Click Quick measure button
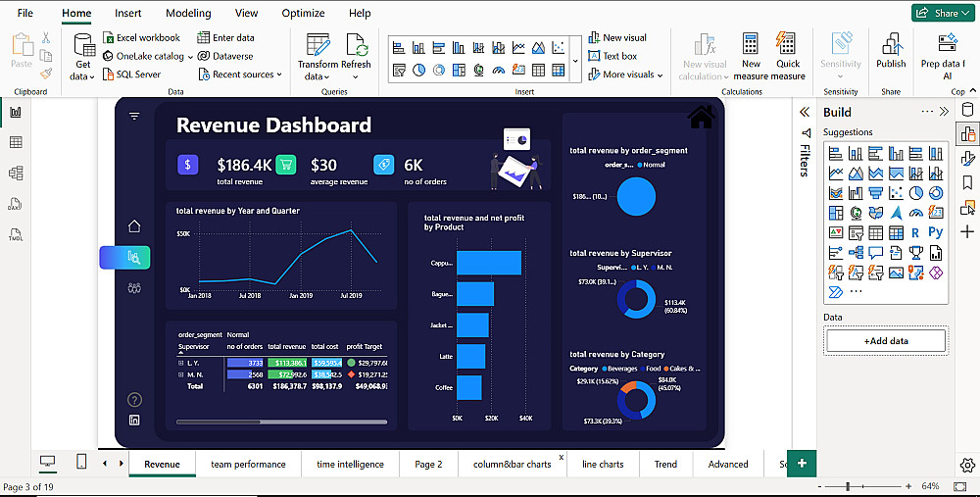 click(x=788, y=58)
